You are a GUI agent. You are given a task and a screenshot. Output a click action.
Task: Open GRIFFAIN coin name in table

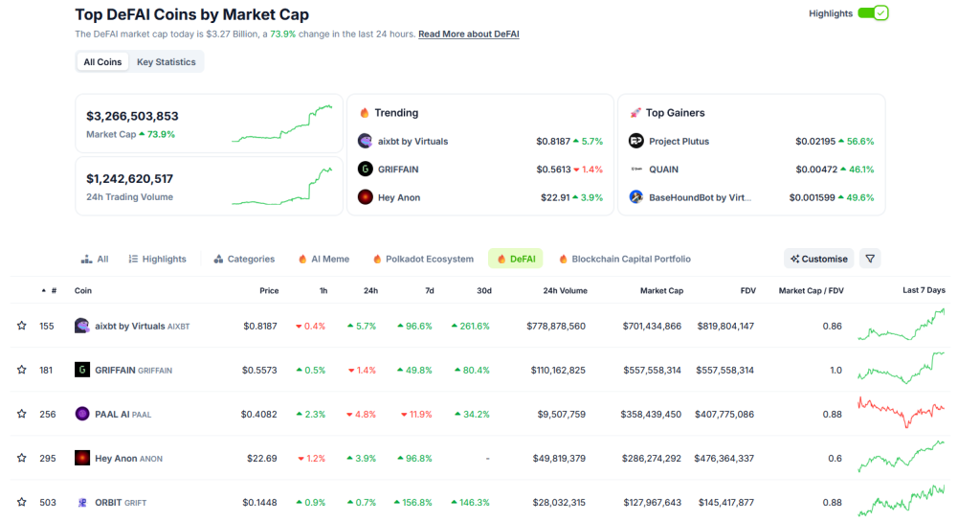pyautogui.click(x=115, y=371)
